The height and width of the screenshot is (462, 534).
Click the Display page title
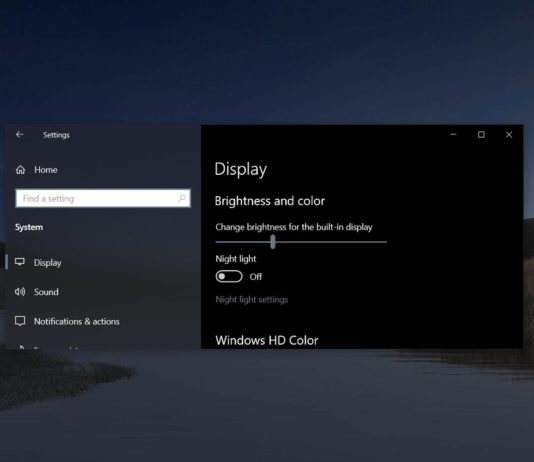point(241,169)
